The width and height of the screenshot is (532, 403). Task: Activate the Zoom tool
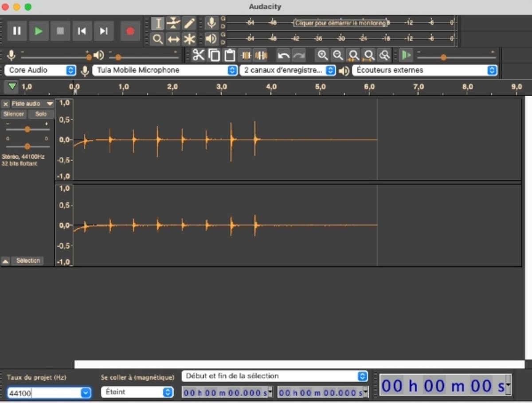[x=158, y=39]
